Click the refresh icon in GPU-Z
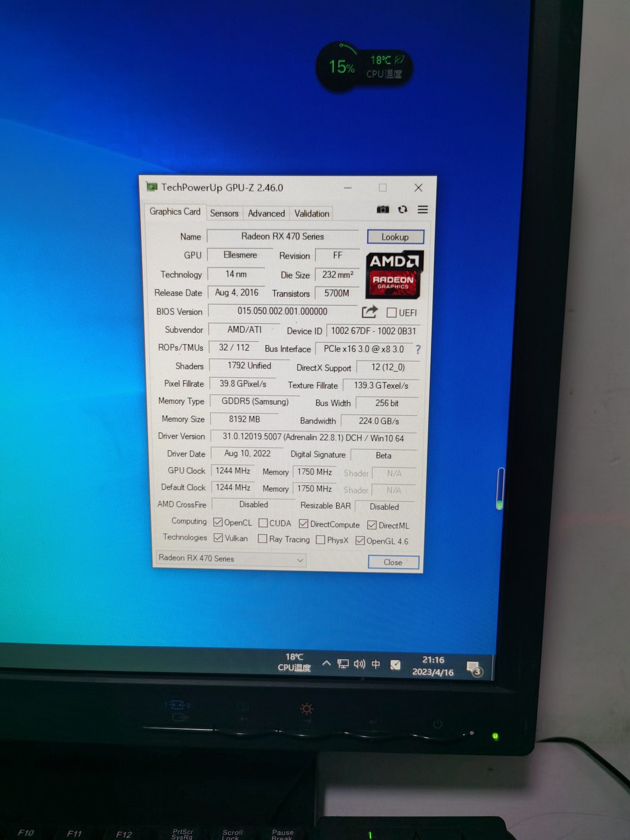The width and height of the screenshot is (630, 840). (403, 210)
